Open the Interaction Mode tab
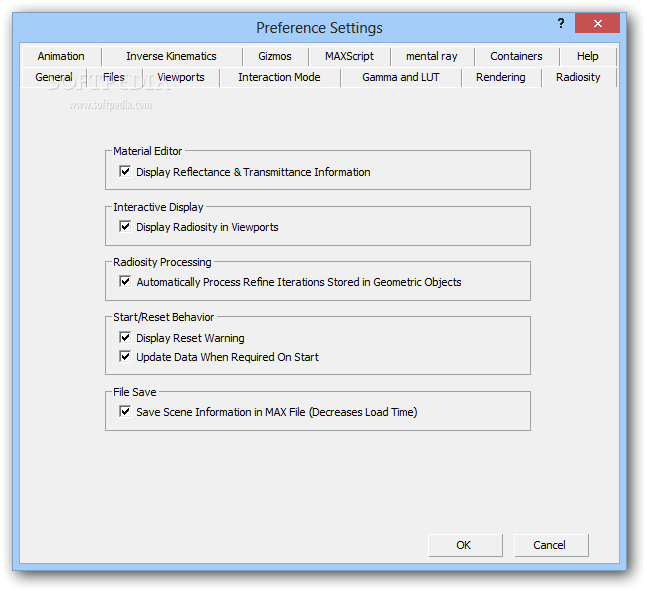The image size is (647, 591). pyautogui.click(x=279, y=77)
